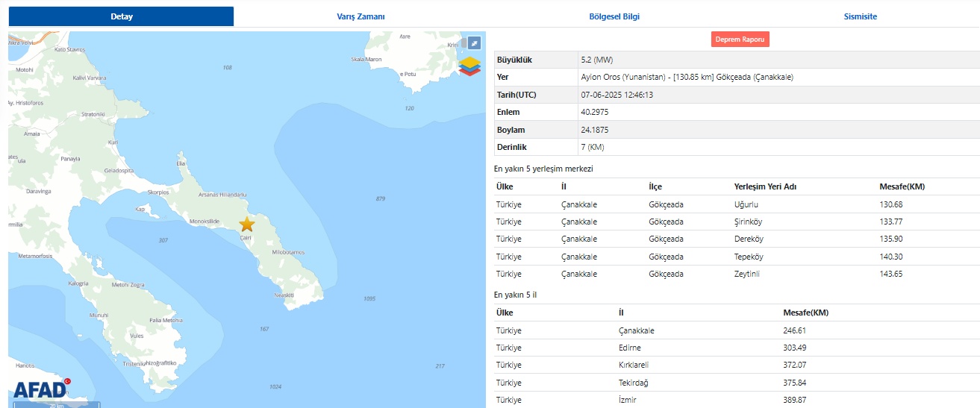The image size is (980, 408).
Task: Click the Yerleşim Yeri Adı column header
Action: pyautogui.click(x=765, y=186)
